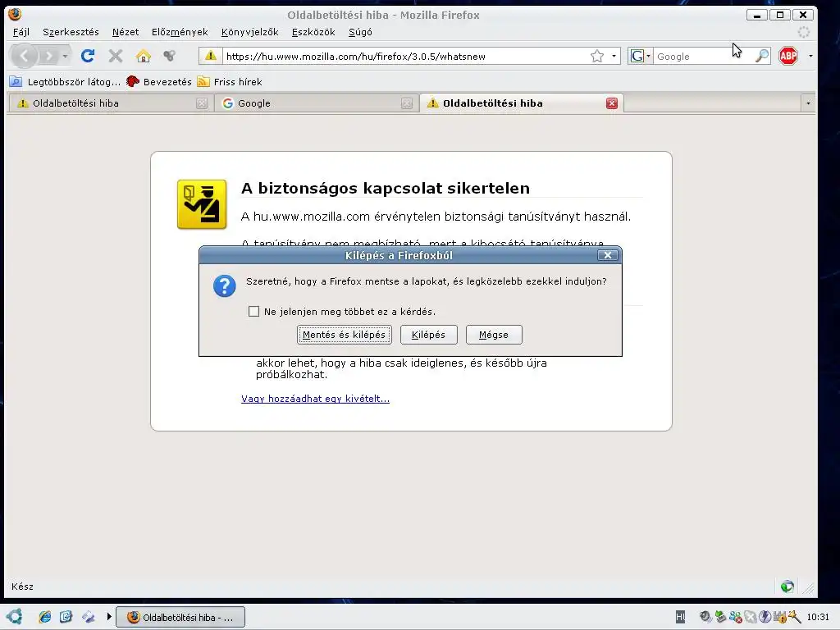This screenshot has height=630, width=840.
Task: Open the taskbar start menu icon
Action: [15, 617]
